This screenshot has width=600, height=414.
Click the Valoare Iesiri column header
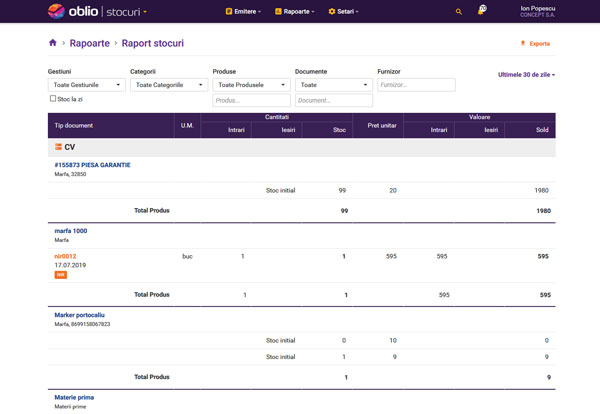[479, 130]
